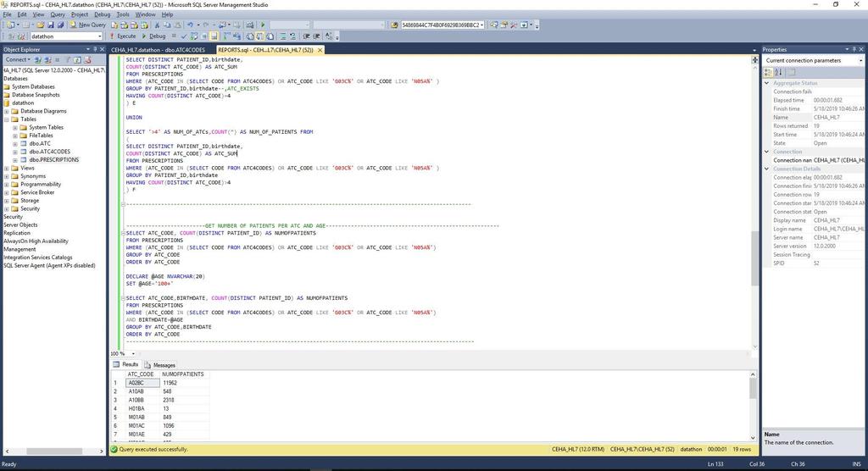Viewport: 868px width, 471px height.
Task: Open Current connection parameters dropdown in Properties
Action: click(860, 60)
